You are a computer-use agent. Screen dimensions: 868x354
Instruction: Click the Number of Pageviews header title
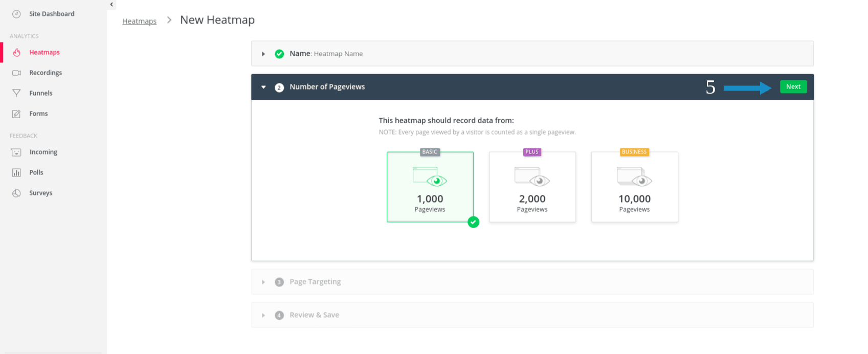point(327,87)
